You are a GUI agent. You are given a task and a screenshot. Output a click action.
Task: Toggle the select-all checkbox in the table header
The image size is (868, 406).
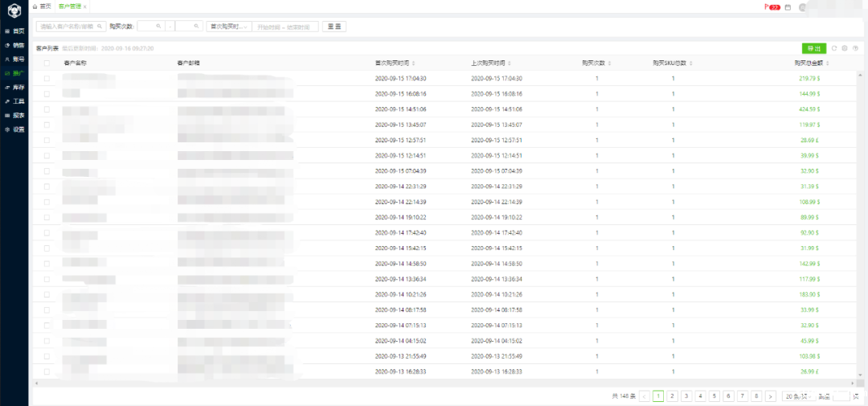pyautogui.click(x=47, y=63)
